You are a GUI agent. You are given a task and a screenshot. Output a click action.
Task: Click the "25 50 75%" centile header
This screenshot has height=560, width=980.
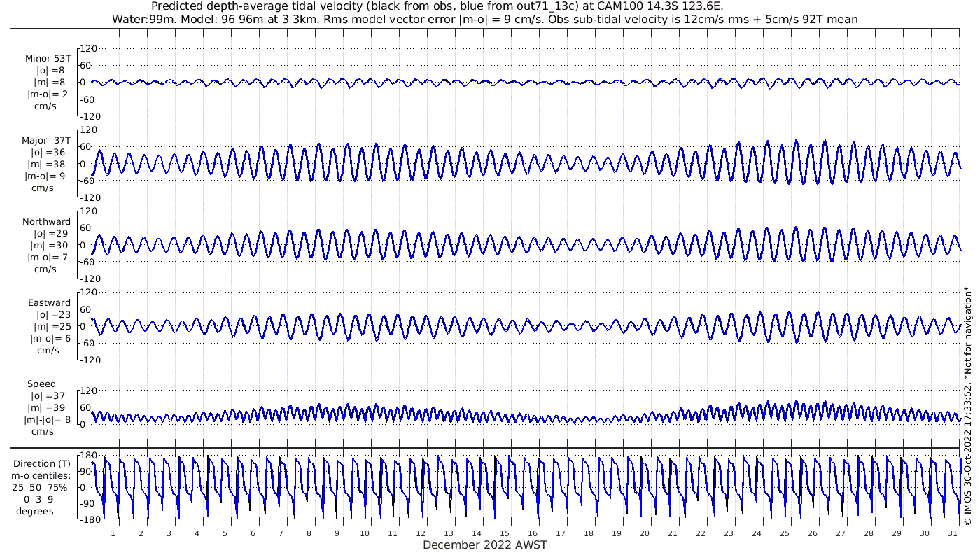coord(40,487)
